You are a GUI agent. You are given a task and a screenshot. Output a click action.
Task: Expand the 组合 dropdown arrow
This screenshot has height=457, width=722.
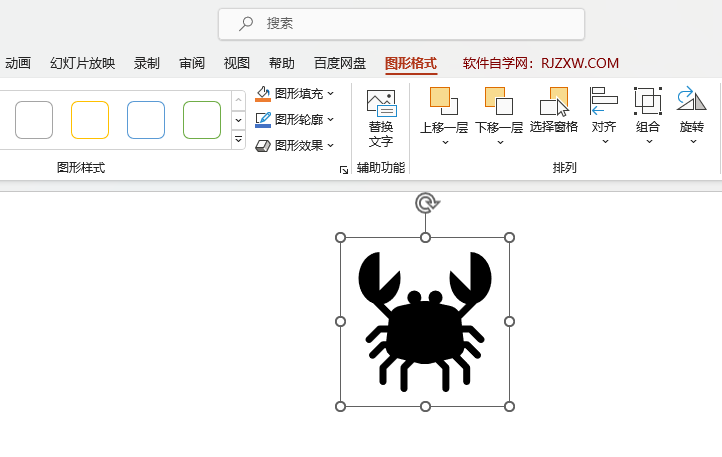(x=649, y=141)
